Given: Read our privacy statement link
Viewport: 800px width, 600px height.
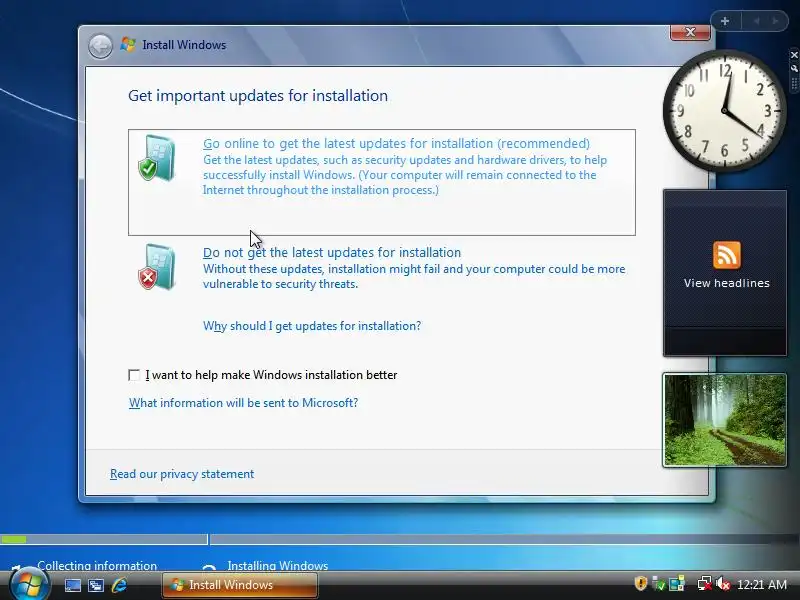Looking at the screenshot, I should point(182,474).
